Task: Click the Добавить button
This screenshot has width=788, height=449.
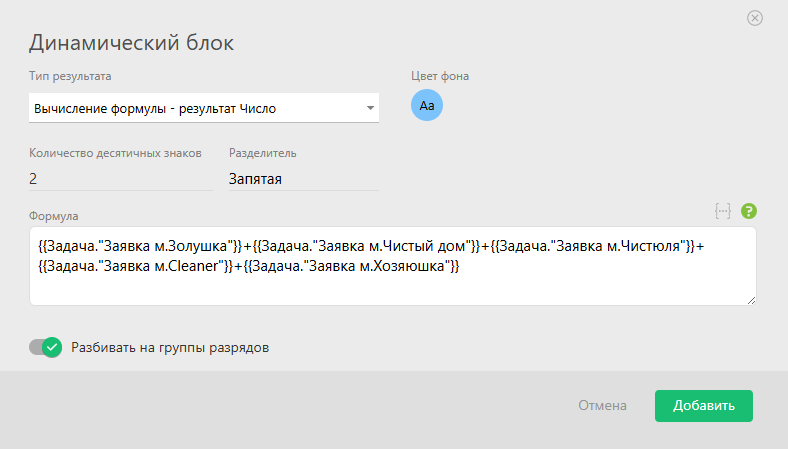Action: [704, 406]
